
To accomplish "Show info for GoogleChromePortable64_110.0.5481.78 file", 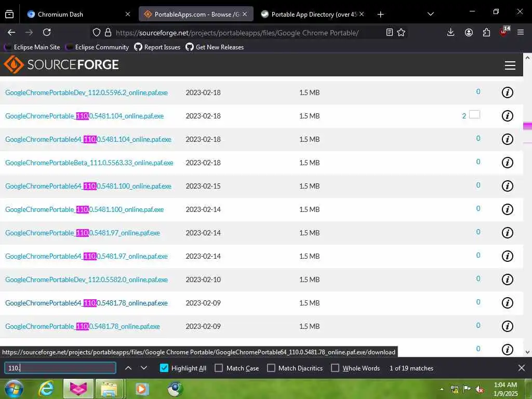I will coord(507,303).
